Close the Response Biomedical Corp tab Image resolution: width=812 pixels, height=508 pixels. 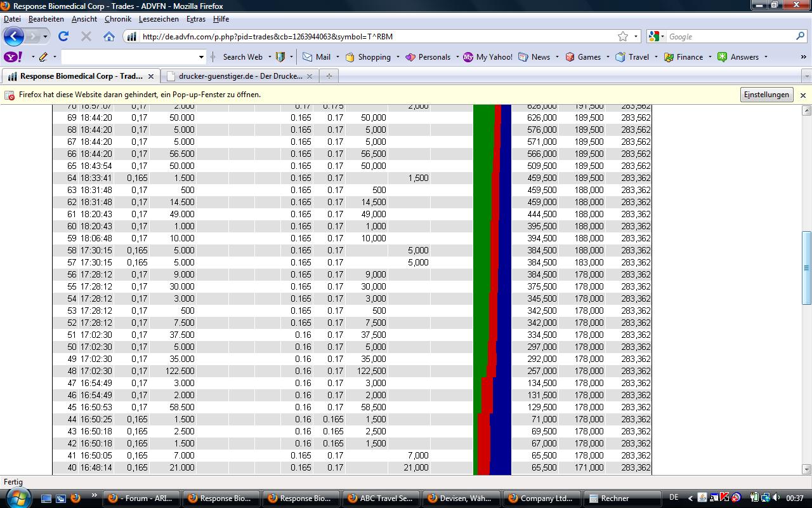151,76
